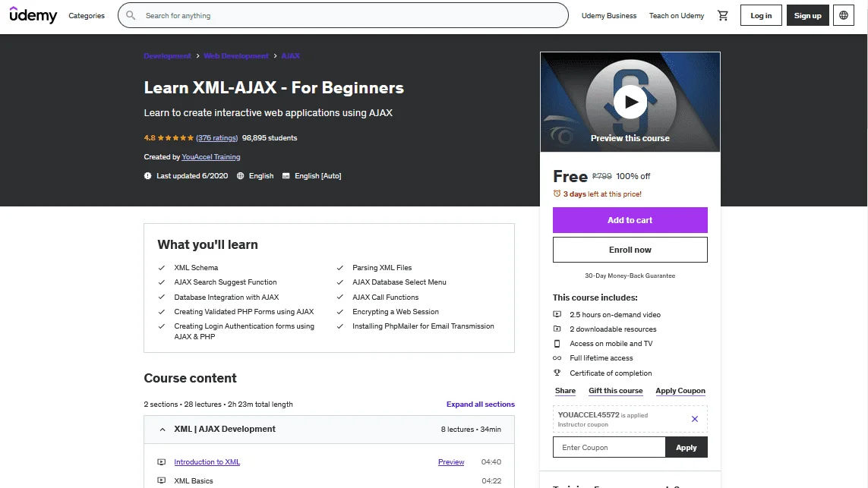Go to AJAX breadcrumb
Screen dimensions: 868x488
pyautogui.click(x=290, y=56)
